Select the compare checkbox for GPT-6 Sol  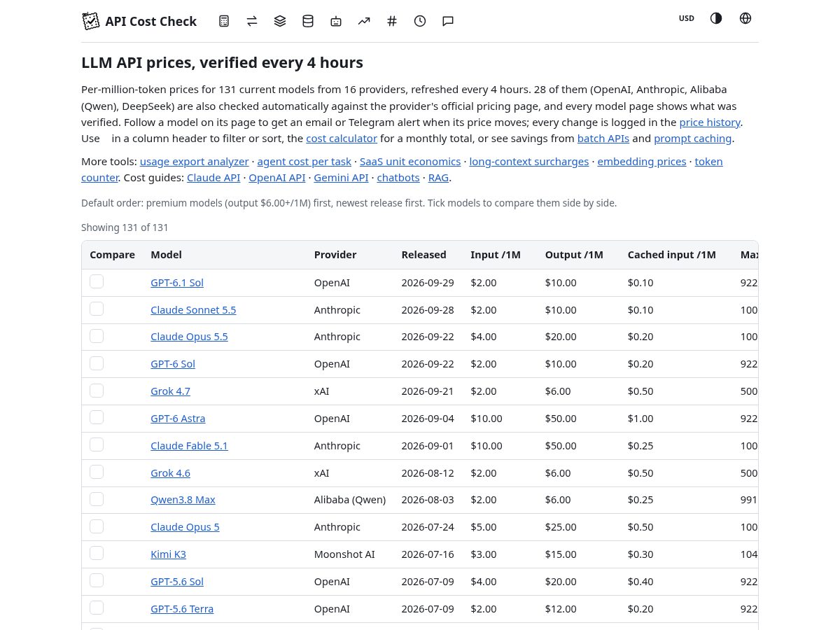97,363
